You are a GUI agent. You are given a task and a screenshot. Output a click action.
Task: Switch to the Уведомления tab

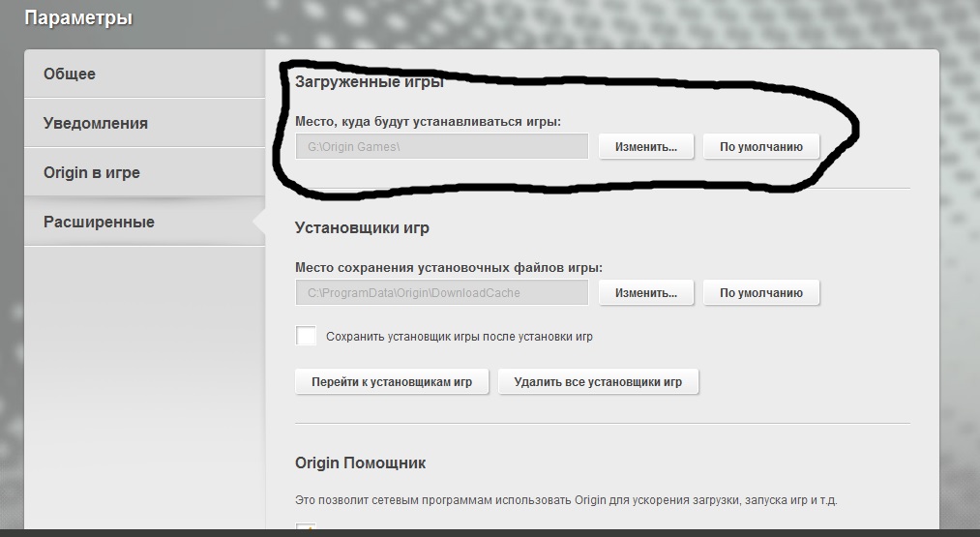click(x=144, y=123)
